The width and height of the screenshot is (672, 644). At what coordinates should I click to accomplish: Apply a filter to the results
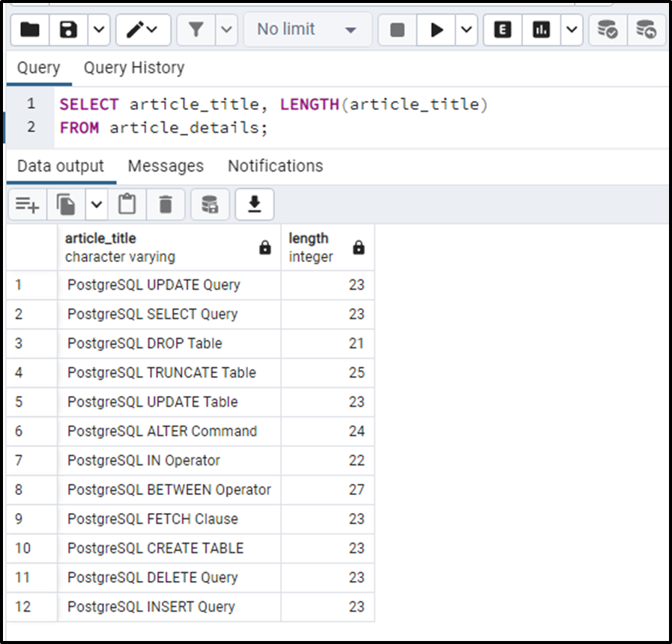pos(195,30)
